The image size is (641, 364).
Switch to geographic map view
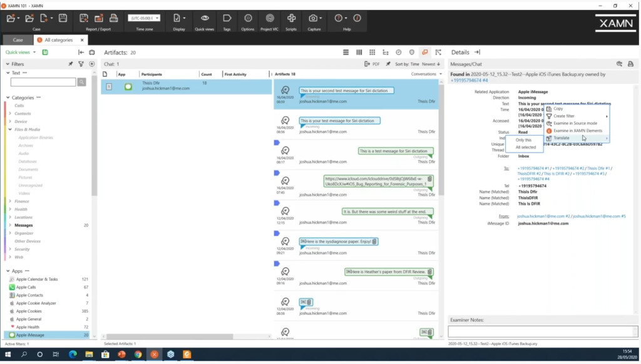[412, 53]
